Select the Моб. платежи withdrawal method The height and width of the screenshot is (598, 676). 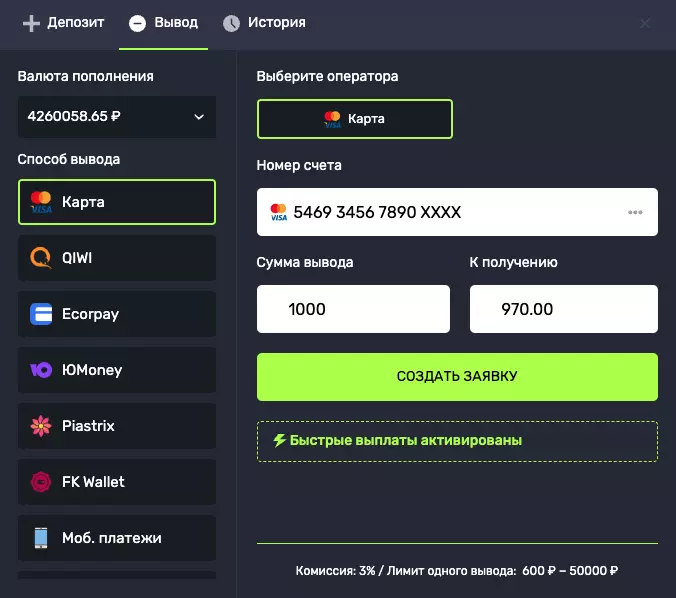[x=117, y=538]
